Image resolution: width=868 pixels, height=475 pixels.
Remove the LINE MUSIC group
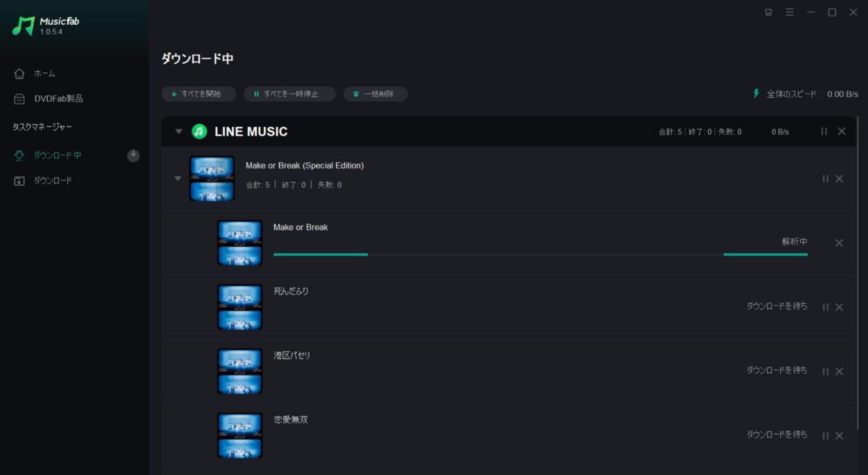pyautogui.click(x=842, y=131)
